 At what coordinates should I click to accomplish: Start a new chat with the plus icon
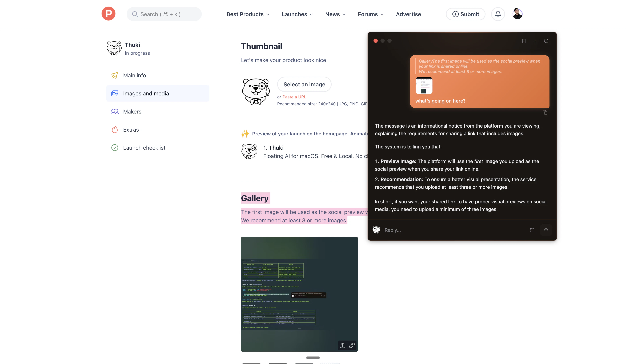tap(535, 41)
